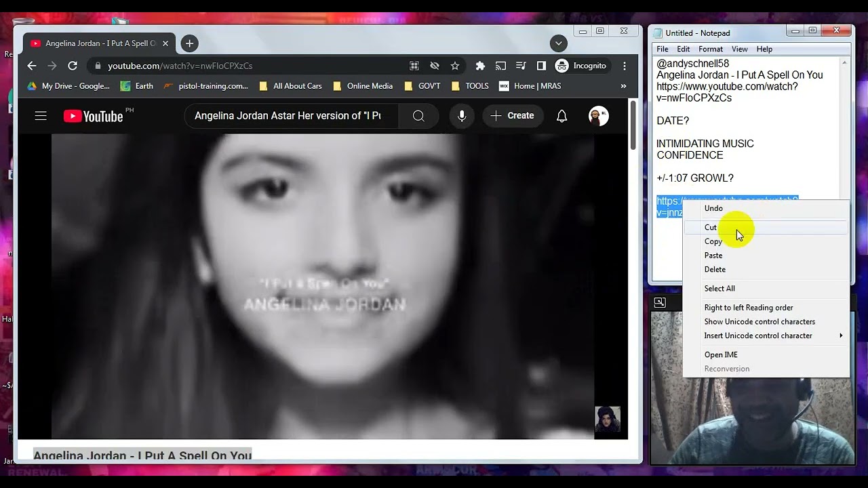868x488 pixels.
Task: Choose Delete in context menu
Action: pos(766,269)
